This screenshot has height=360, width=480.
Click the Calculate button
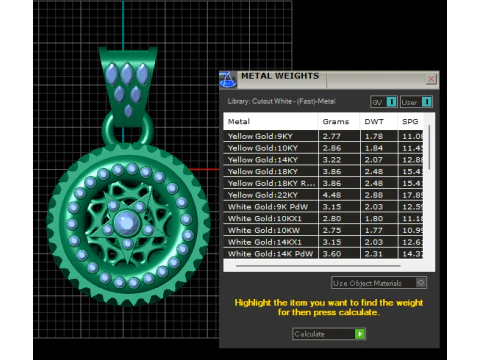click(x=329, y=334)
